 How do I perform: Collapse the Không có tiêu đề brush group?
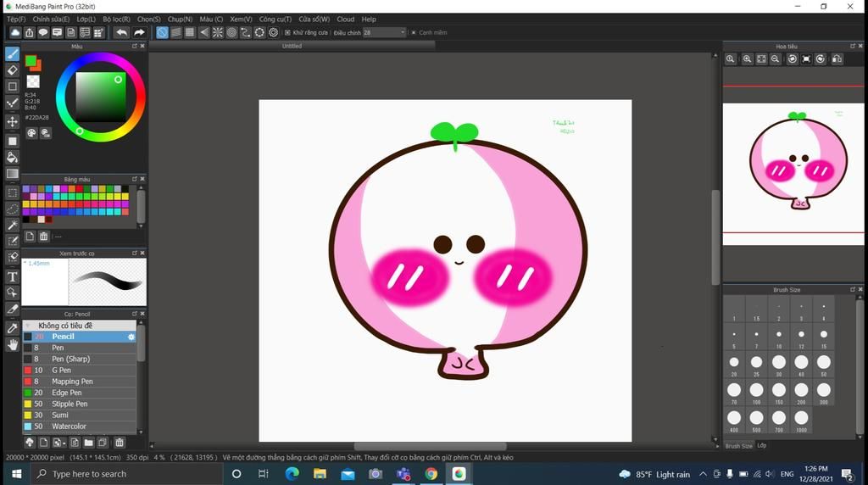tap(27, 326)
